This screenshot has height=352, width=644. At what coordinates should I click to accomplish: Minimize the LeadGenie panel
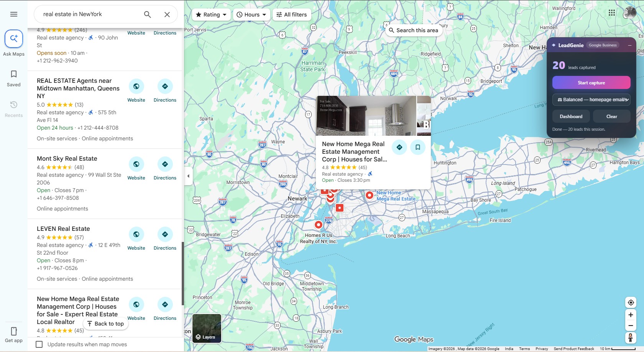pos(629,45)
